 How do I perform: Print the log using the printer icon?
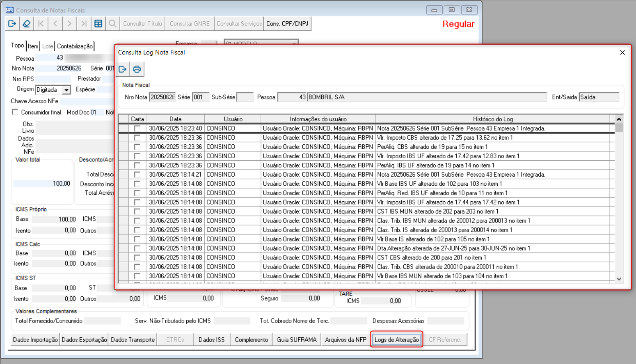tap(137, 69)
